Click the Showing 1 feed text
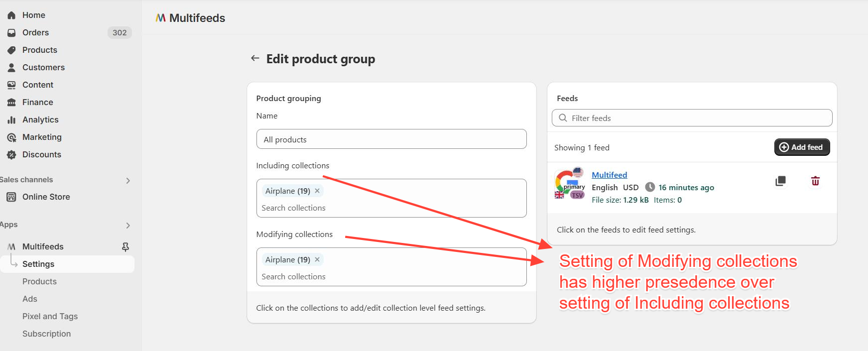 [582, 148]
